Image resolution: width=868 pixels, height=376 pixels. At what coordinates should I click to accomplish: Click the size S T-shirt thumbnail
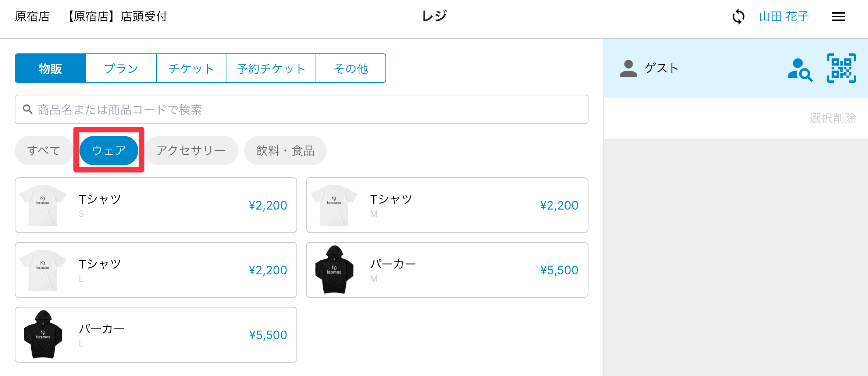click(x=43, y=205)
